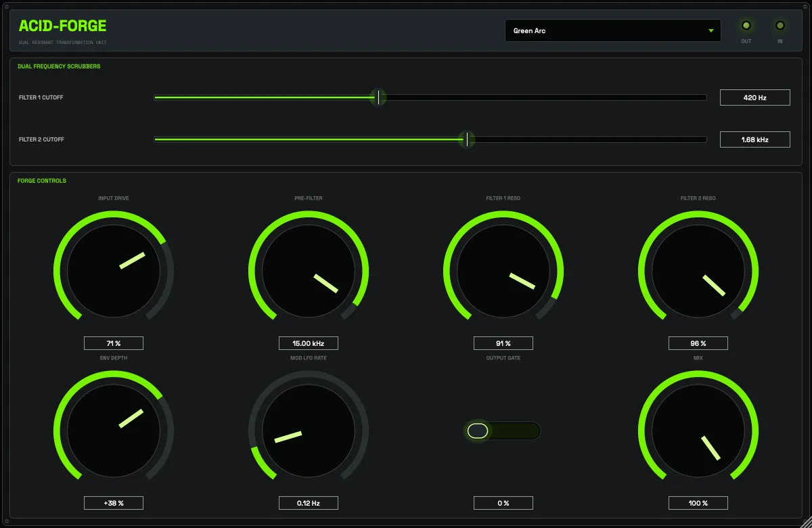The height and width of the screenshot is (528, 812).
Task: Click the ACID-FORGE logo title
Action: click(63, 26)
